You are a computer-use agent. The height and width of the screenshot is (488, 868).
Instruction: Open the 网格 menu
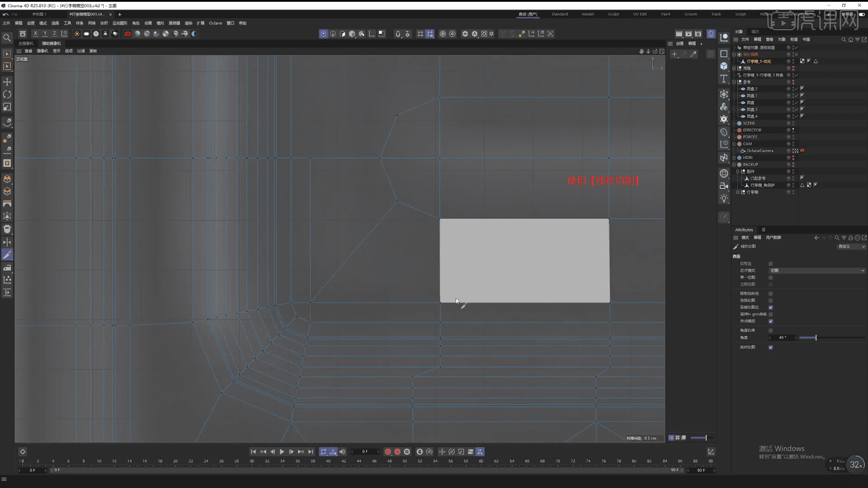pyautogui.click(x=92, y=23)
